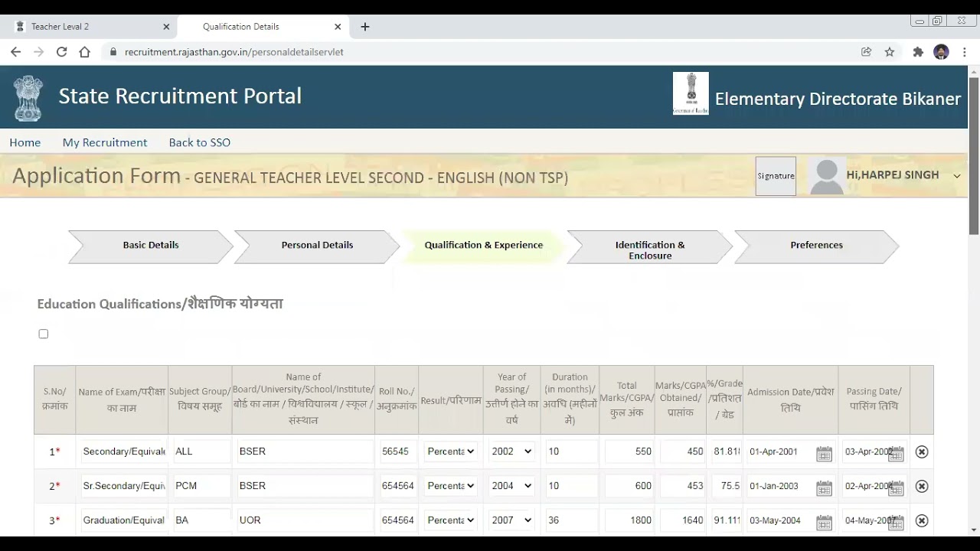Open Result dropdown for Secondary row
980x551 pixels.
click(451, 452)
